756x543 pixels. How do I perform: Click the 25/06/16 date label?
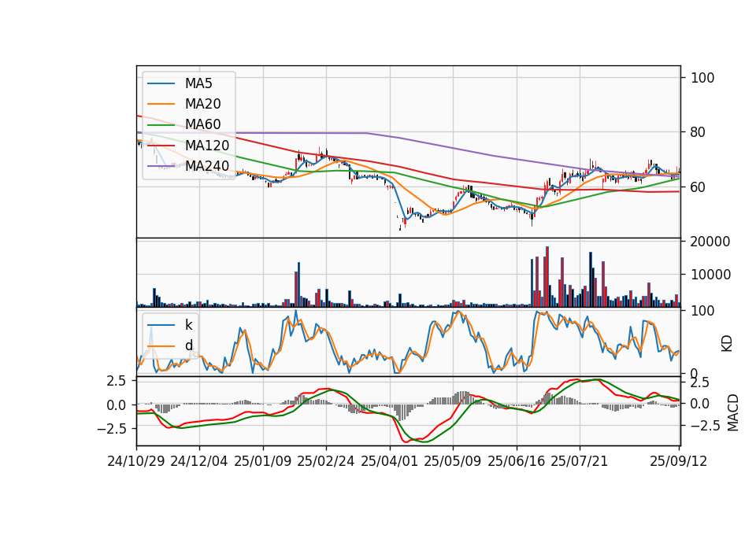517,461
